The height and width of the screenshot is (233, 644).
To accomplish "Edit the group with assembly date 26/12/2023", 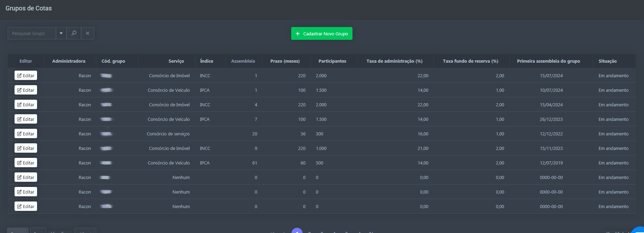I will 26,119.
